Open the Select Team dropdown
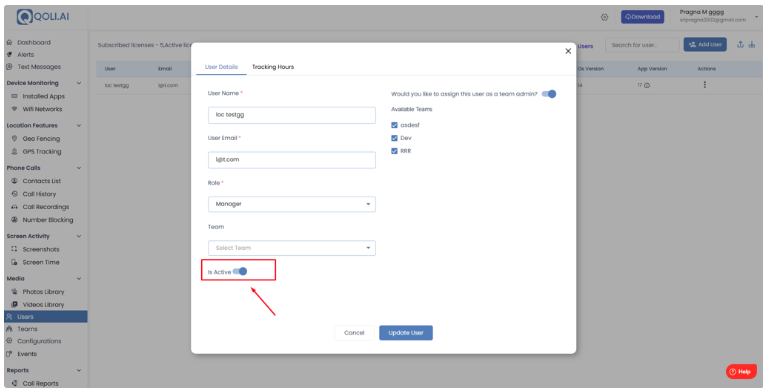 (292, 248)
